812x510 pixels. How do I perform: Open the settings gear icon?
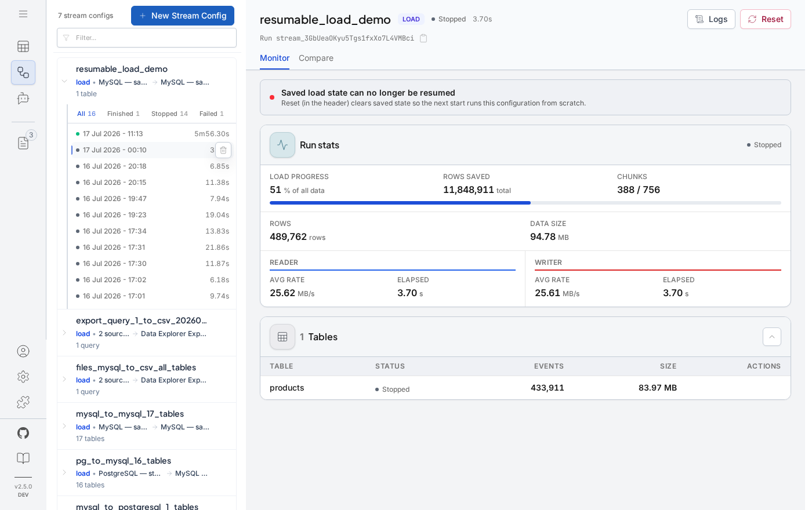(x=23, y=377)
